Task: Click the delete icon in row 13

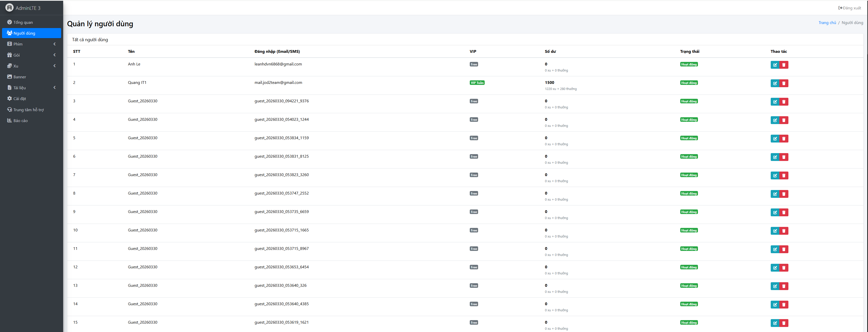Action: coord(784,286)
